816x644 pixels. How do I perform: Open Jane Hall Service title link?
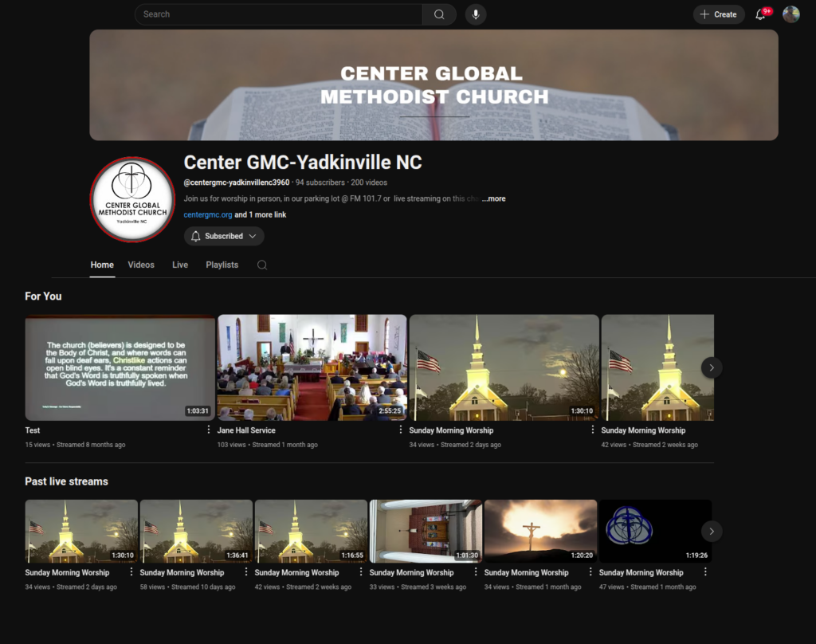pos(246,430)
